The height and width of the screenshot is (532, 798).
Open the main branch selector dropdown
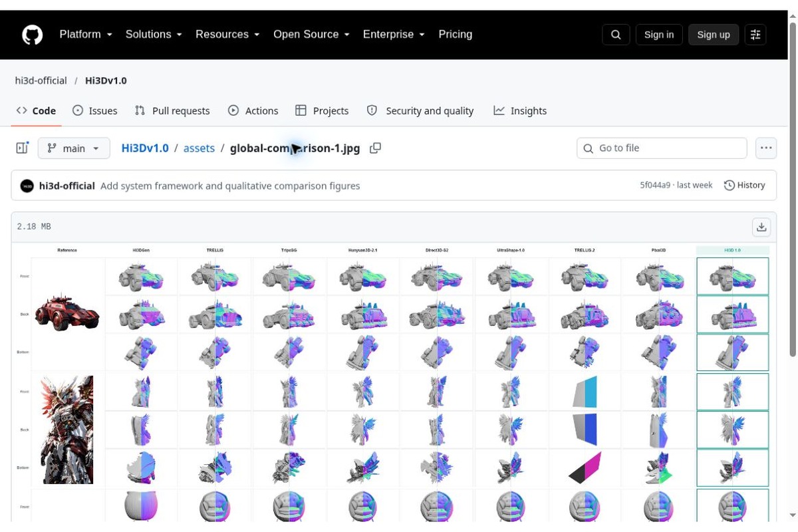coord(74,148)
